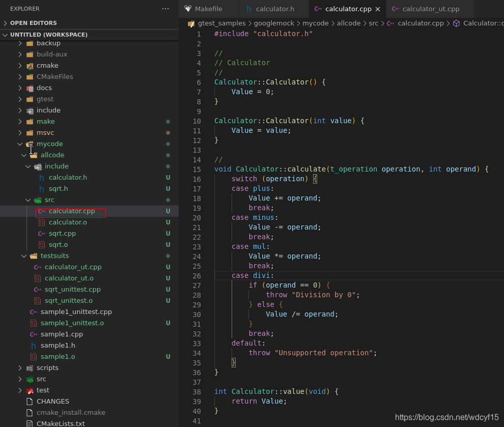Viewport: 504px width, 427px height.
Task: Click the gtest_samples breadcrumb folder icon
Action: (191, 23)
